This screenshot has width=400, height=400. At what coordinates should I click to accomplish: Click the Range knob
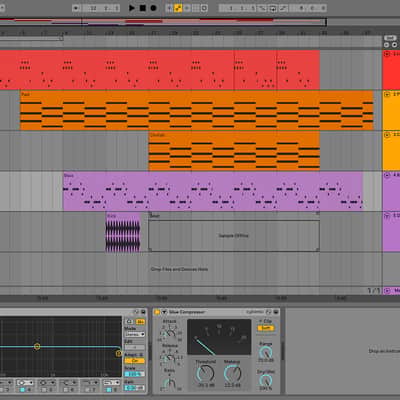click(266, 352)
